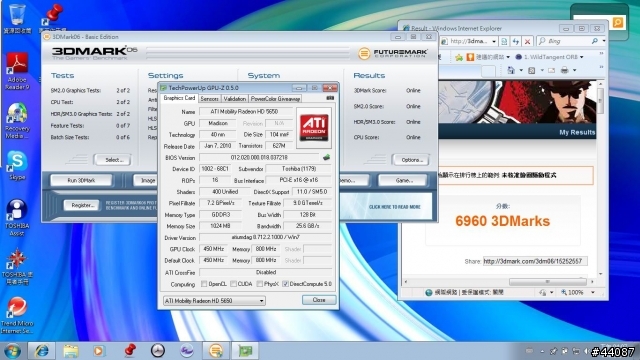Screen dimensions: 640x360
Task: Switch to the PowerColor Giveaway tab
Action: [x=276, y=98]
